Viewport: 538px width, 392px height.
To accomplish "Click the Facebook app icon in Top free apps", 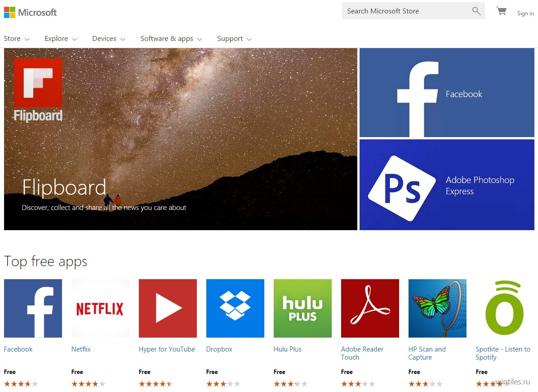I will click(33, 308).
